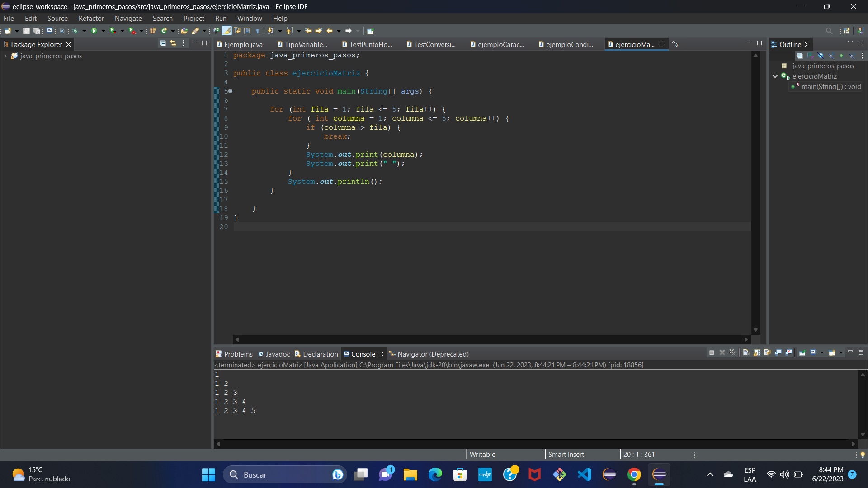The width and height of the screenshot is (868, 488).
Task: Go forward with the Forward arrow icon
Action: click(349, 31)
